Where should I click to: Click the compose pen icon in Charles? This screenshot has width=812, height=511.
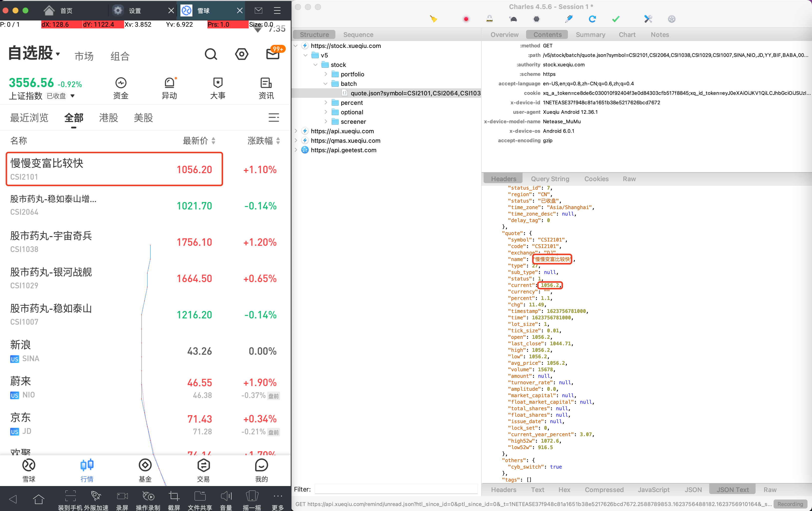click(568, 19)
